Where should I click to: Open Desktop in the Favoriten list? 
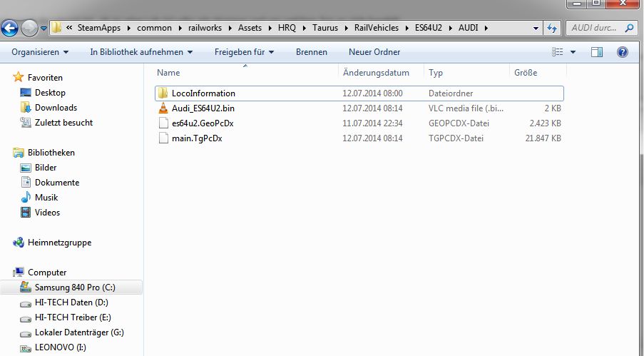point(50,93)
